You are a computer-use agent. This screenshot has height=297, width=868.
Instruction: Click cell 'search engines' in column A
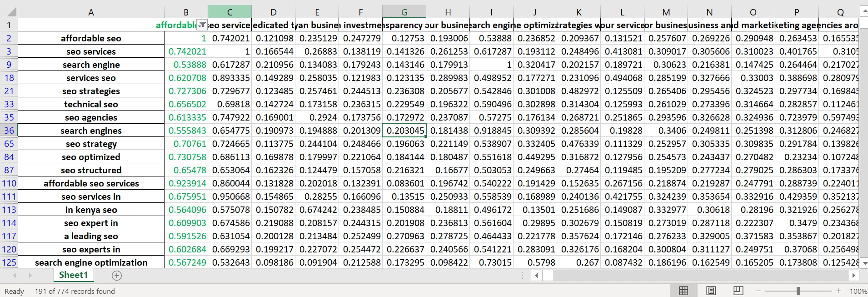point(91,131)
